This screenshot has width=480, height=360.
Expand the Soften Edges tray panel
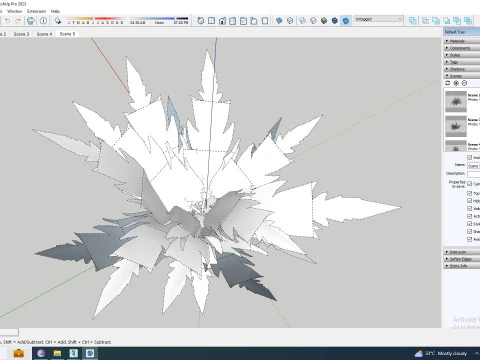click(462, 259)
